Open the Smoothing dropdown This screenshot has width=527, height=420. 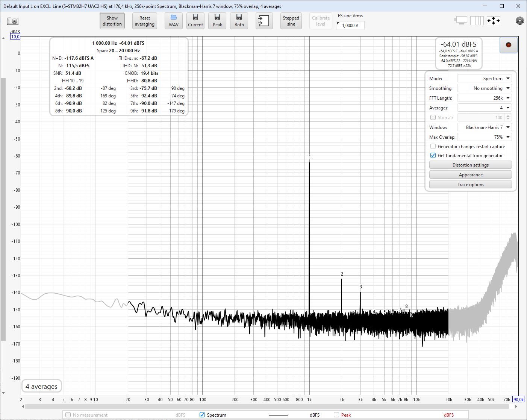click(485, 88)
